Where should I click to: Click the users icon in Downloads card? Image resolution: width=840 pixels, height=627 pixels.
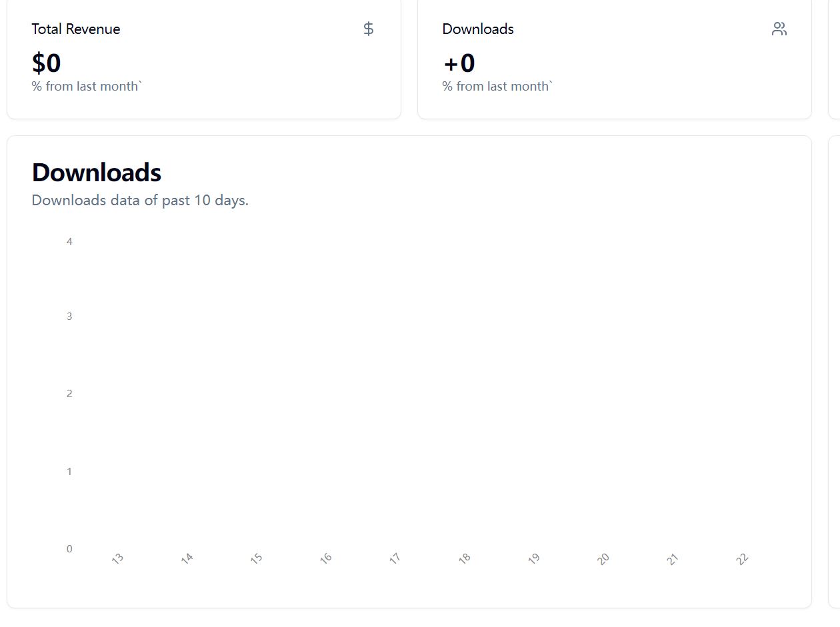(x=779, y=29)
